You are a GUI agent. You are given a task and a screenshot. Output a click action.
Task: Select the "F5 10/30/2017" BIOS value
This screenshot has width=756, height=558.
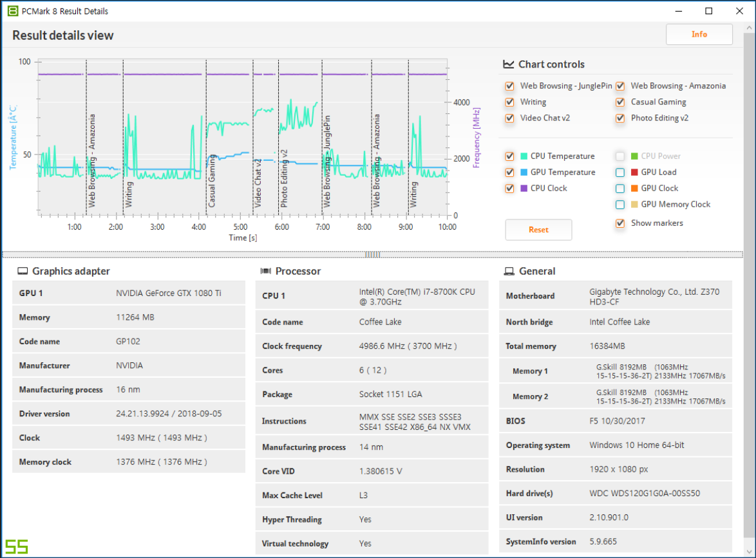(x=617, y=421)
